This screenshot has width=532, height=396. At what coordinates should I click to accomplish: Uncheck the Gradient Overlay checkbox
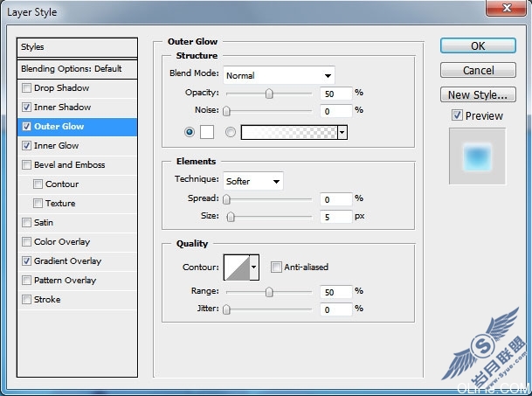point(26,261)
